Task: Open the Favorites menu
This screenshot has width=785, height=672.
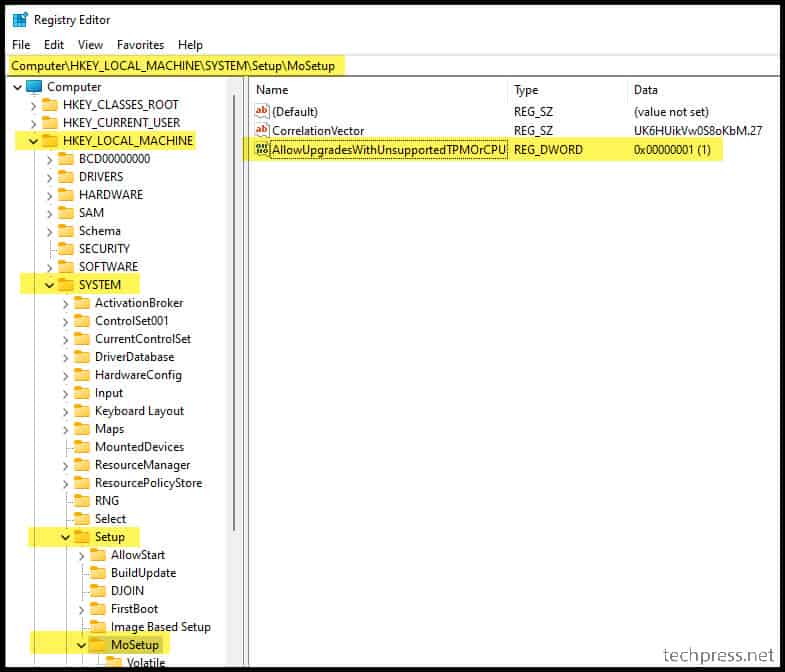Action: tap(140, 45)
